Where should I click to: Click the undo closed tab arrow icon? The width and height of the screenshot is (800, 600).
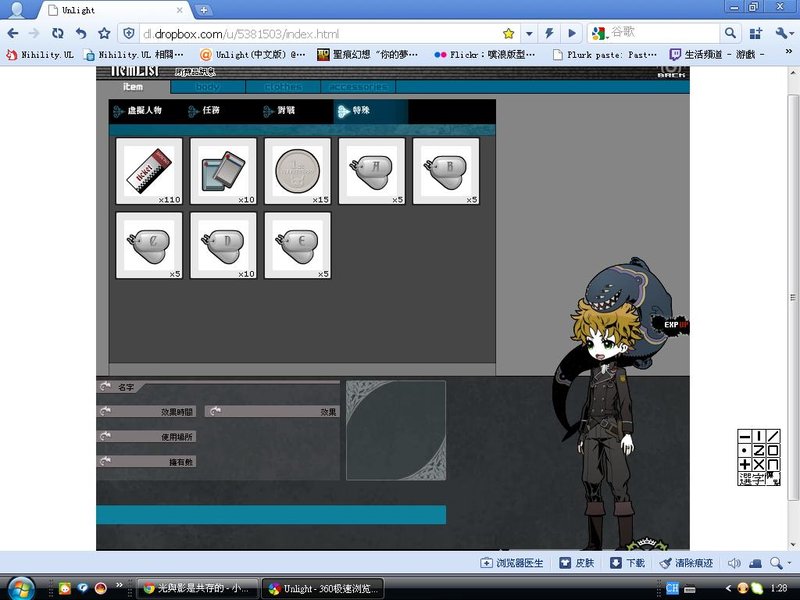(x=81, y=34)
